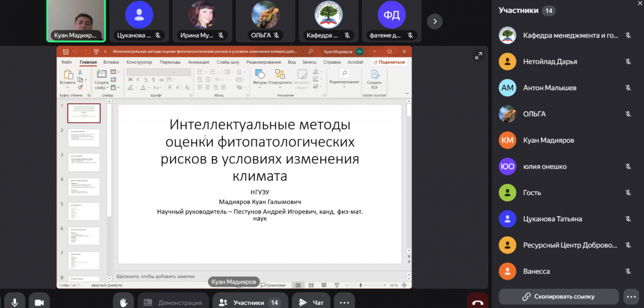Toggle the Участники list button
Viewport: 644px width, 308px height.
[x=249, y=302]
